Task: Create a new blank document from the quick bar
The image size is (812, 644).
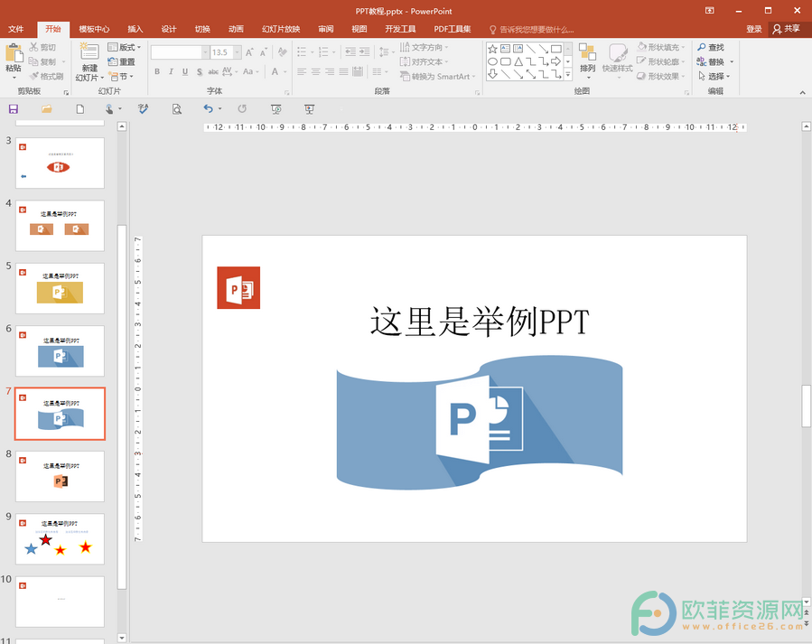Action: (79, 109)
